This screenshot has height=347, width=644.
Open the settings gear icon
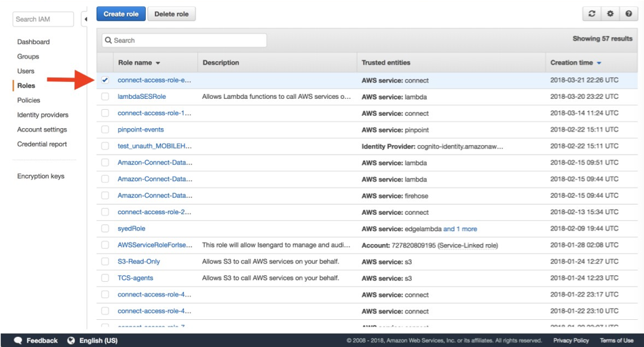pos(610,14)
